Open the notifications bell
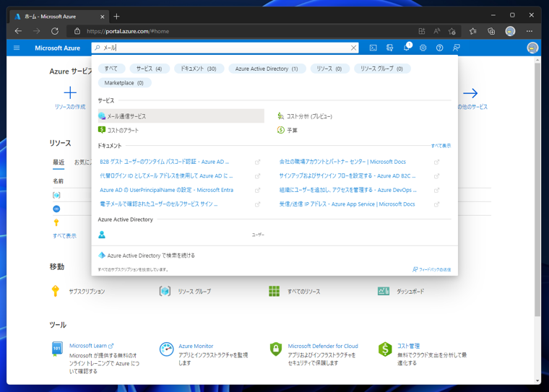 (x=407, y=48)
